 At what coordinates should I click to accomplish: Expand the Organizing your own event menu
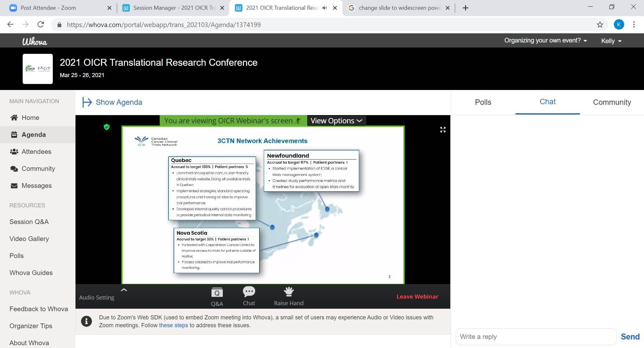click(x=545, y=41)
